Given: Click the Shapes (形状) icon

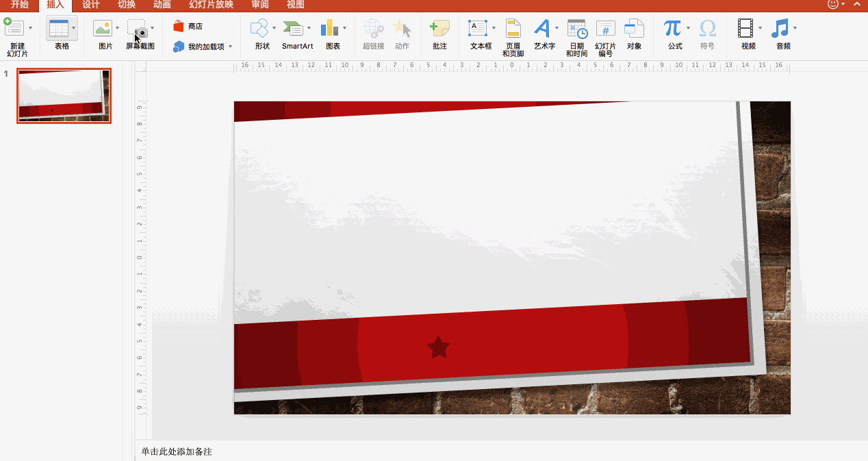Looking at the screenshot, I should (x=259, y=28).
